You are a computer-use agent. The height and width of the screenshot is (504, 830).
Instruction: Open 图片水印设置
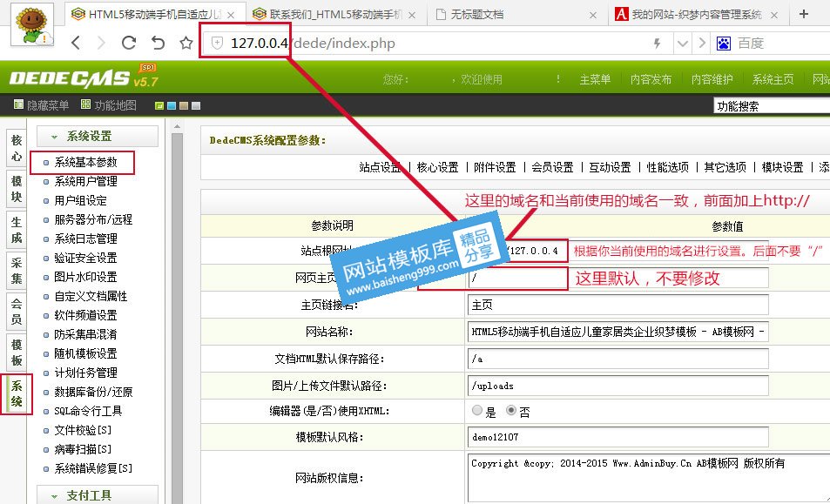click(x=85, y=277)
